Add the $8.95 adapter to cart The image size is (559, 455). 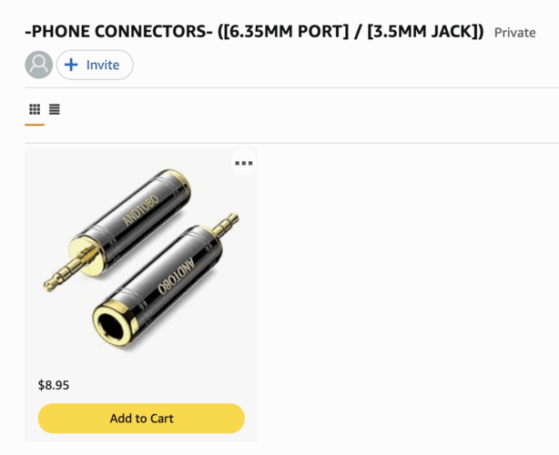click(141, 418)
